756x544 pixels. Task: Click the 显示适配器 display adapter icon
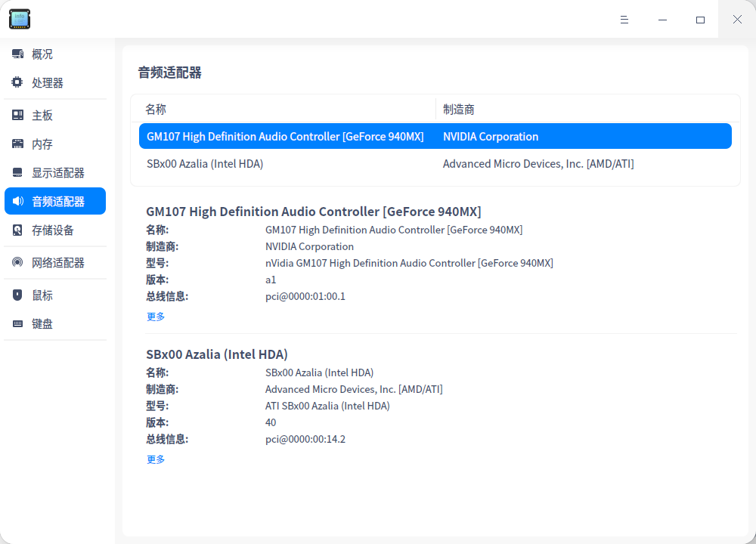tap(18, 172)
